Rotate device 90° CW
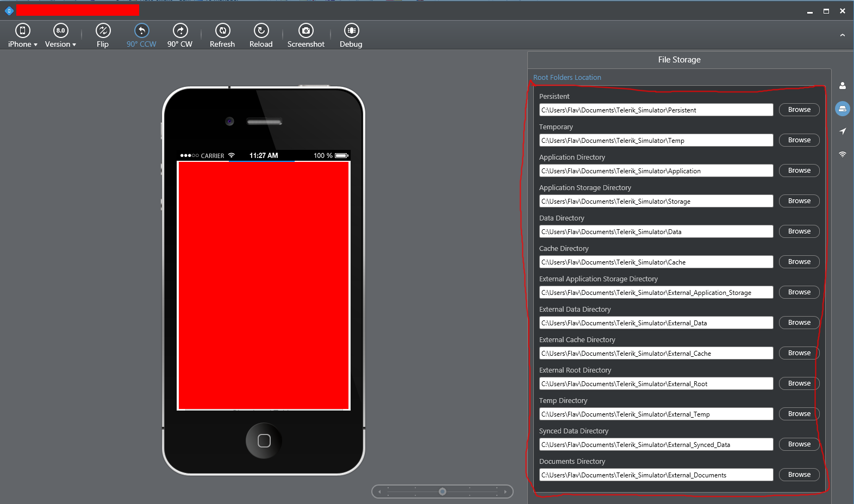This screenshot has height=504, width=854. pos(180,36)
